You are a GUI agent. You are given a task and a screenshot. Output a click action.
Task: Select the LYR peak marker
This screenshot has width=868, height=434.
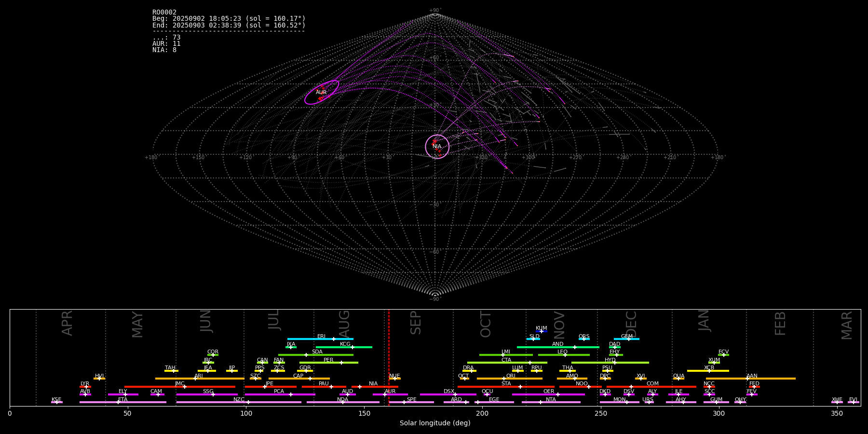tap(86, 387)
